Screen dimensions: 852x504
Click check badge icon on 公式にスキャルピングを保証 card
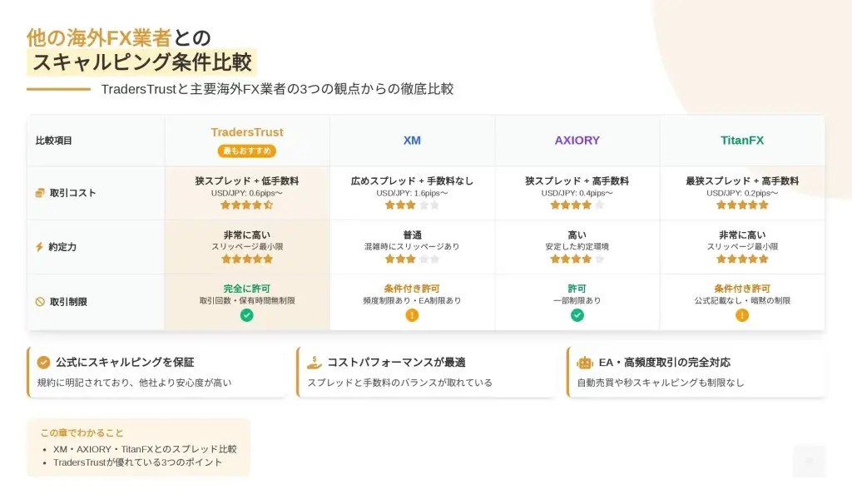pos(44,363)
